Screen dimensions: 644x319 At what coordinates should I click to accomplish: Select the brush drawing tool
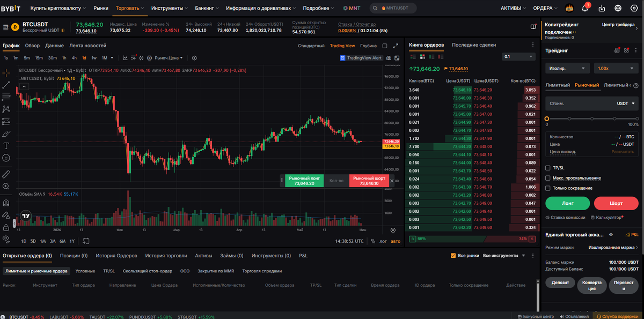click(6, 133)
